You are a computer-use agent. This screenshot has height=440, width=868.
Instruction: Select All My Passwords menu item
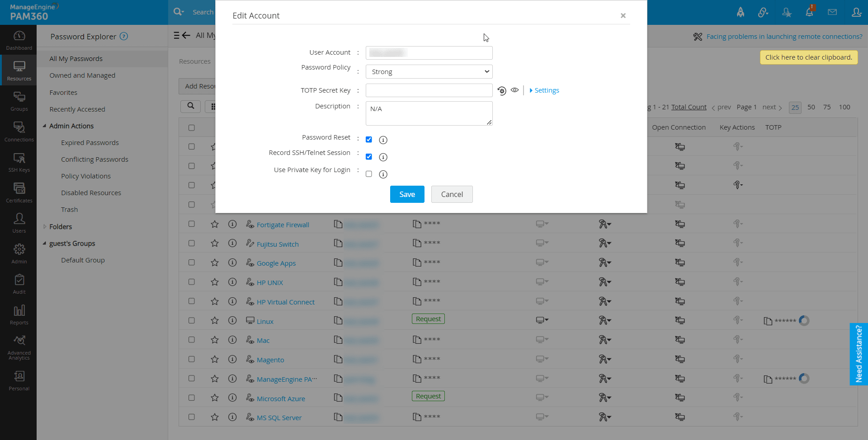pos(76,59)
